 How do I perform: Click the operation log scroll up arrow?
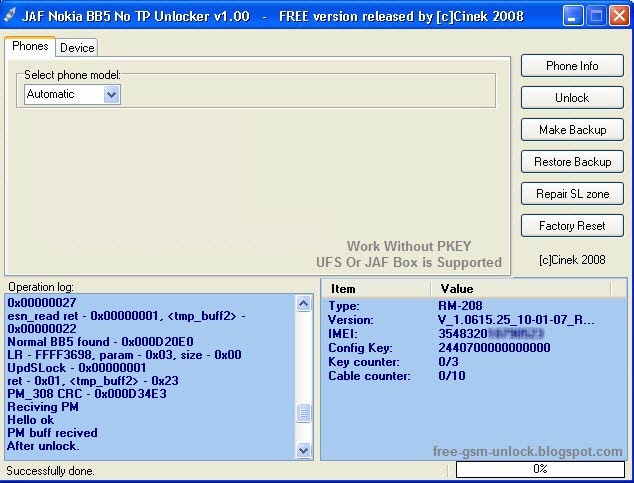click(x=304, y=303)
